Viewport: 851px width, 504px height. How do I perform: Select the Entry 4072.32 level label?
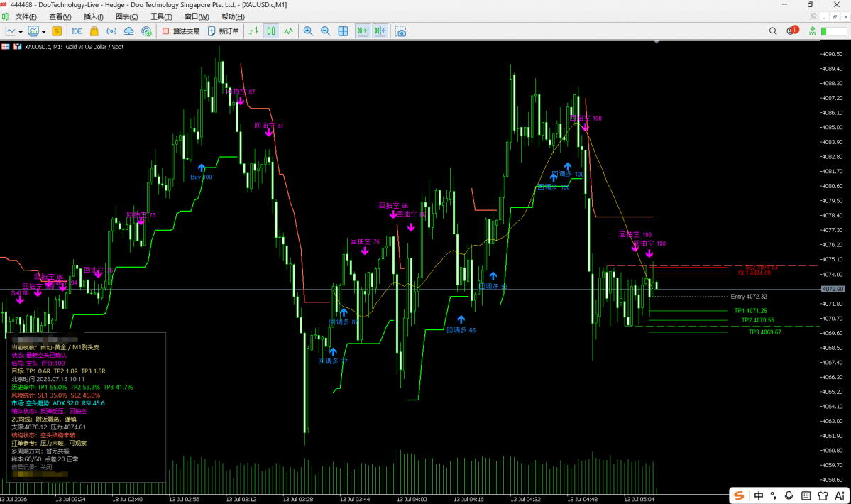point(748,297)
